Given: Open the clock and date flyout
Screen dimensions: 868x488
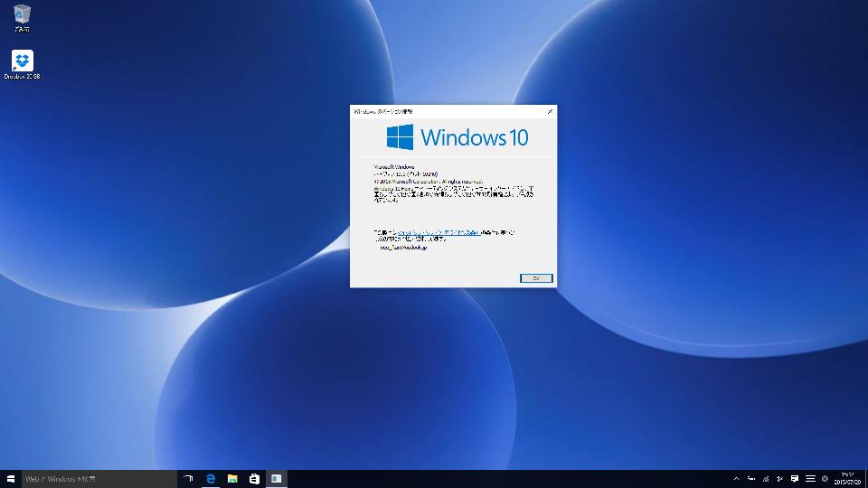Looking at the screenshot, I should (847, 479).
